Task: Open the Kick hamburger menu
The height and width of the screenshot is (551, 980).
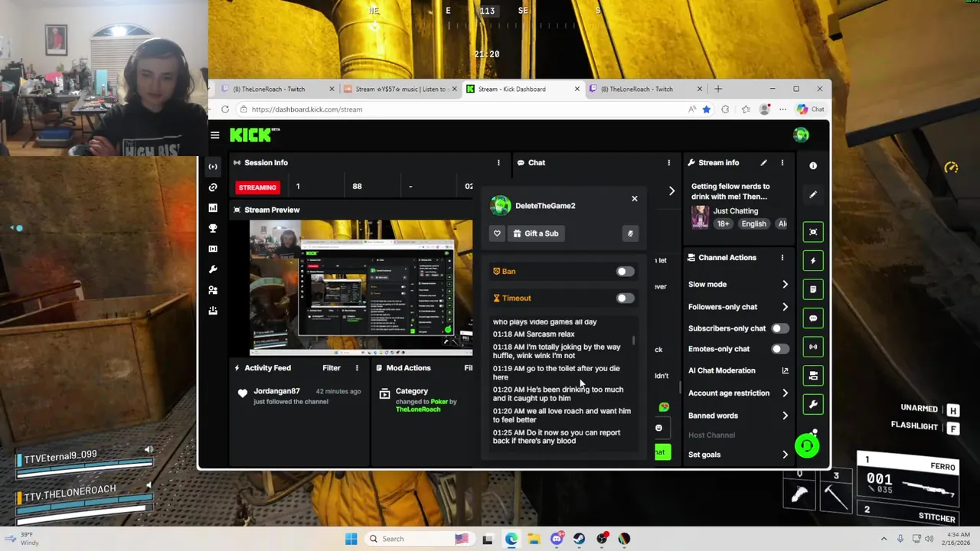Action: tap(215, 135)
